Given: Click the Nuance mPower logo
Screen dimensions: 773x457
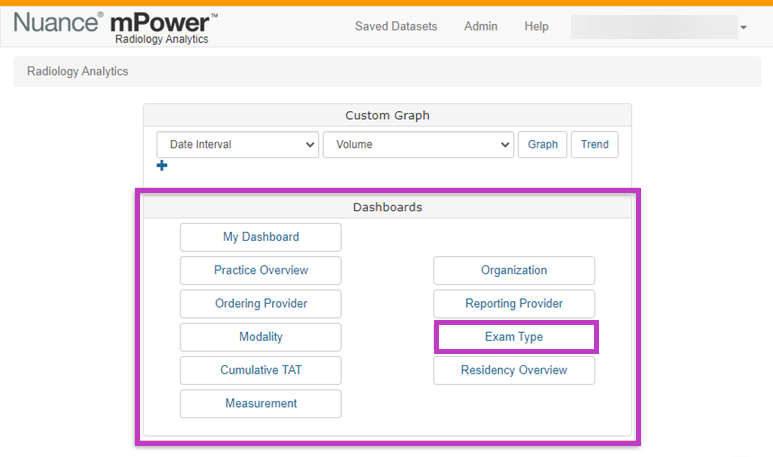Looking at the screenshot, I should [116, 28].
